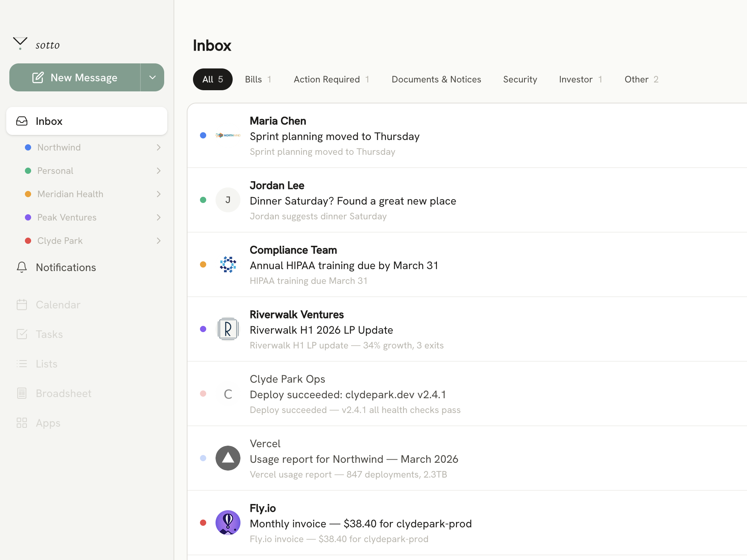The width and height of the screenshot is (747, 560).
Task: Toggle read state on the Compliance Team email
Action: click(203, 264)
